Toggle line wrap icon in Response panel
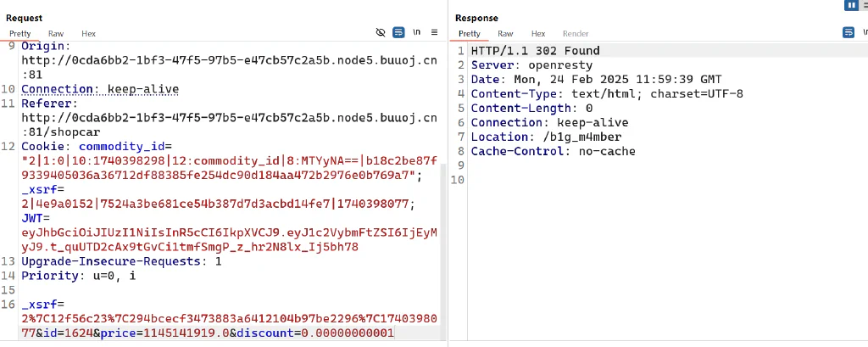Viewport: 868px width, 347px height. (x=848, y=33)
